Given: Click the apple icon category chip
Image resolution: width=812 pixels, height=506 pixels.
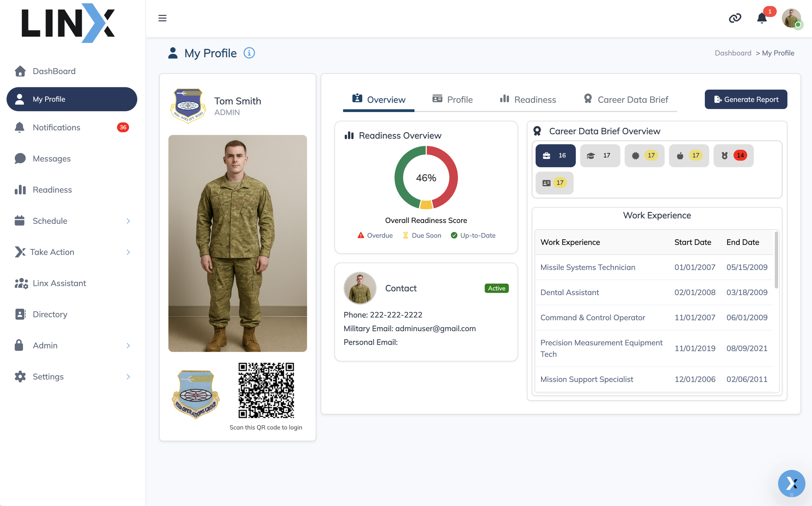Looking at the screenshot, I should [689, 155].
